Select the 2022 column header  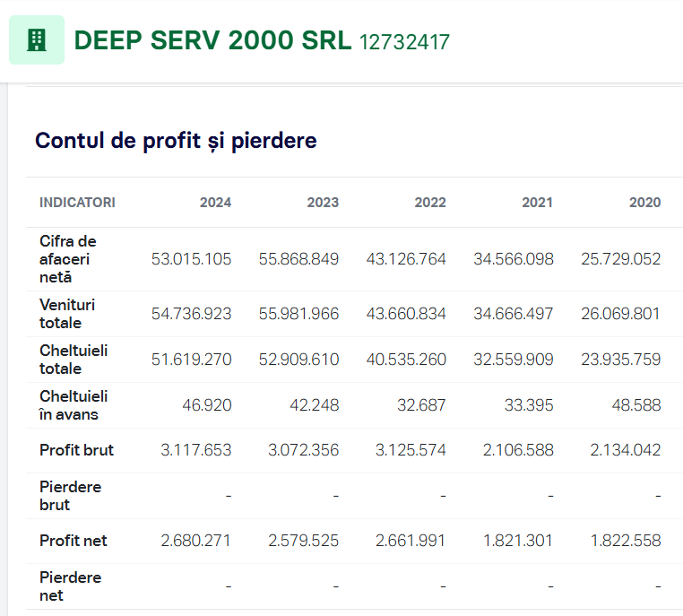(x=430, y=203)
